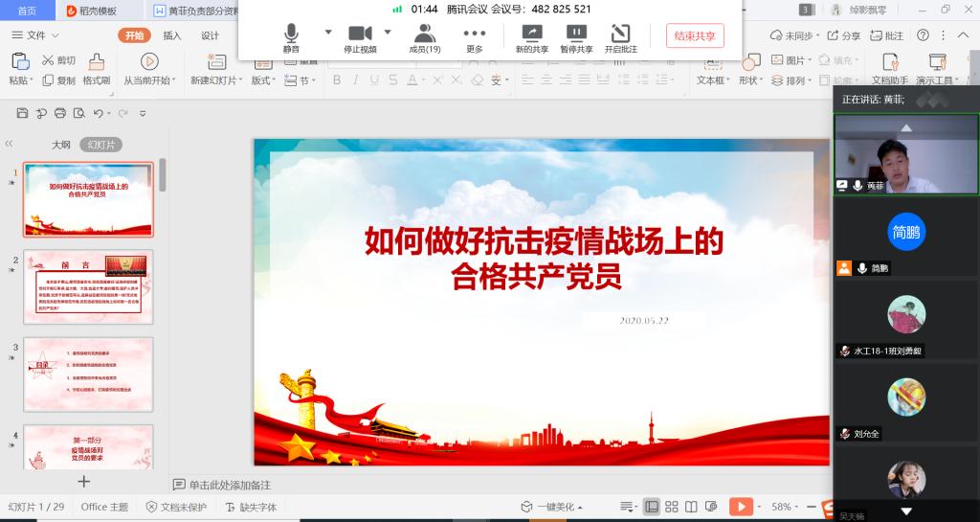Switch to slide sorter view in status bar
Viewport: 980px width, 522px height.
672,507
